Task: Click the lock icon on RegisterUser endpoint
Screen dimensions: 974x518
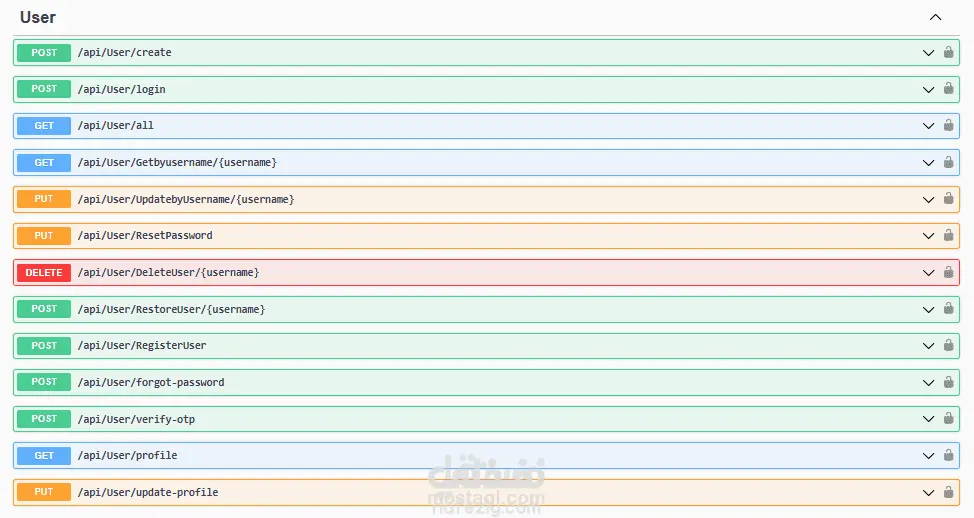Action: coord(949,345)
